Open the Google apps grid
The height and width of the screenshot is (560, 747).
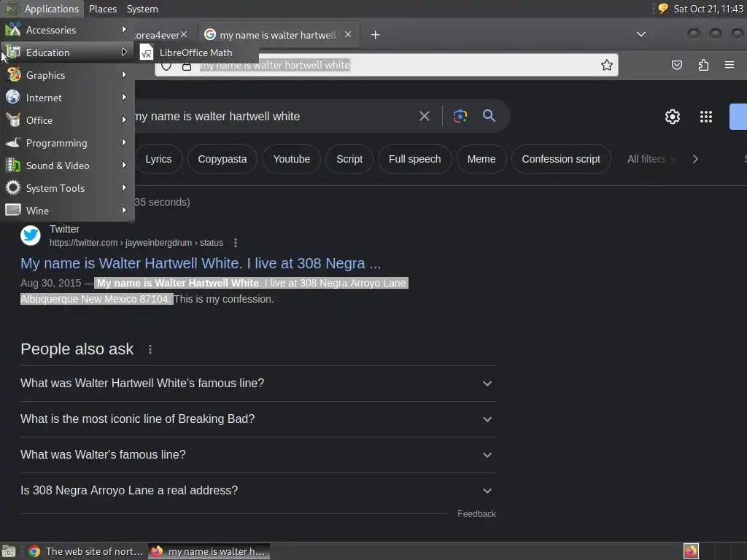705,117
